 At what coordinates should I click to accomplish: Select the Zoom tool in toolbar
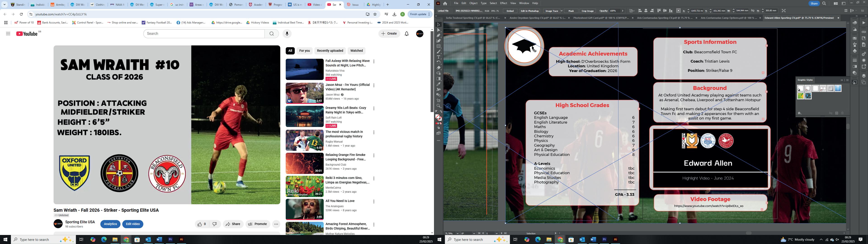click(x=438, y=106)
